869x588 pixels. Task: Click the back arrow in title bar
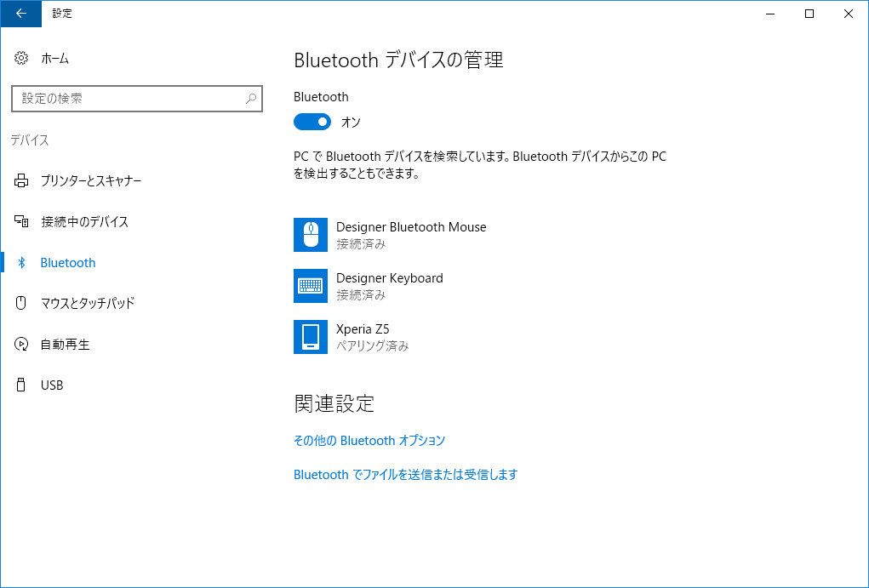point(20,14)
